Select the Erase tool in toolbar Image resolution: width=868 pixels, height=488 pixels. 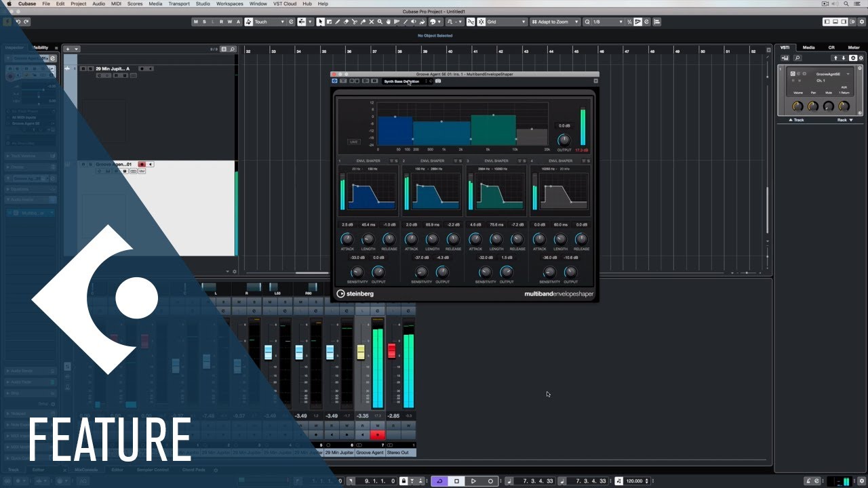(x=346, y=22)
